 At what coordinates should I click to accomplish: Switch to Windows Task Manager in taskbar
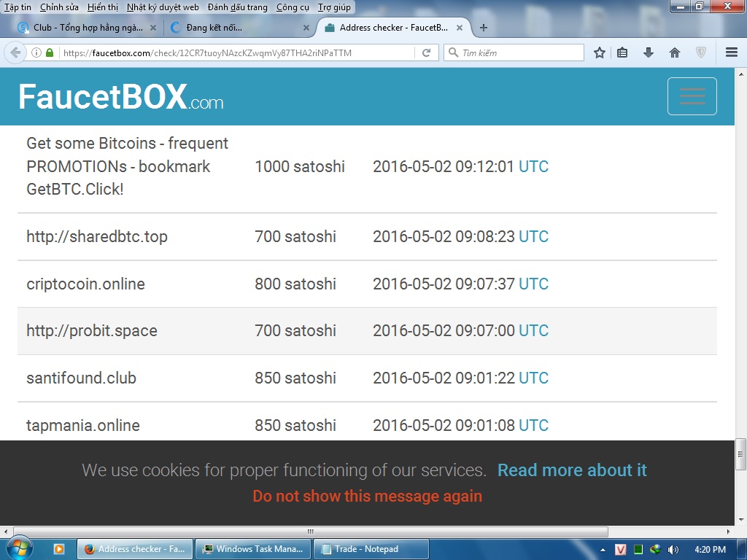coord(253,548)
